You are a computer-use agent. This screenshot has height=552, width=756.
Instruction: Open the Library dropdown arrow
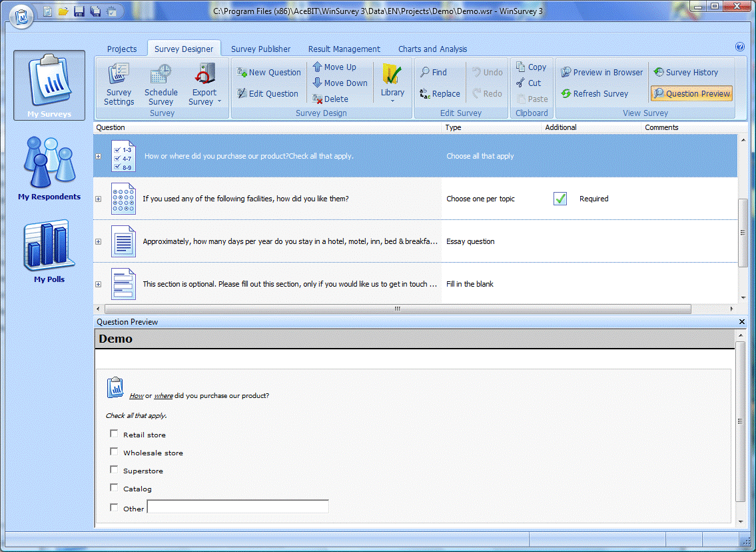click(392, 101)
